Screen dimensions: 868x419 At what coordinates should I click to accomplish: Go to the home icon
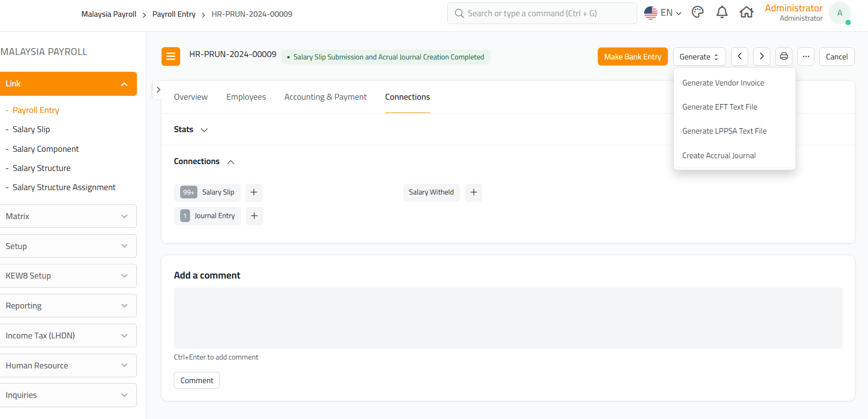coord(746,13)
